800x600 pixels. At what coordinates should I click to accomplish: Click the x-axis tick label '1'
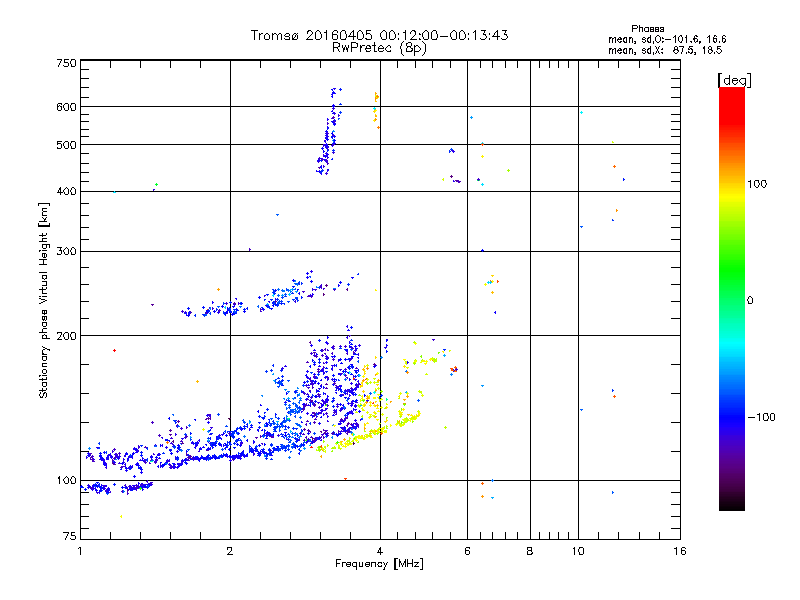pyautogui.click(x=80, y=551)
